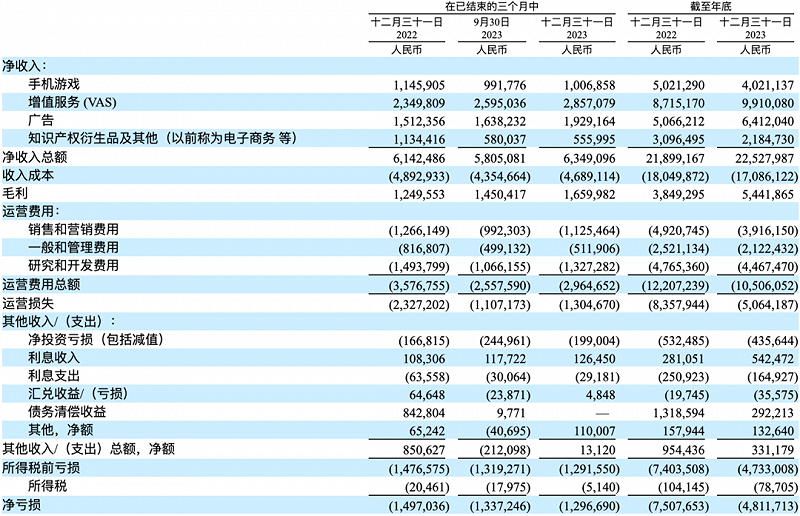
Task: Click the value 1,659,982
Action: click(x=589, y=195)
